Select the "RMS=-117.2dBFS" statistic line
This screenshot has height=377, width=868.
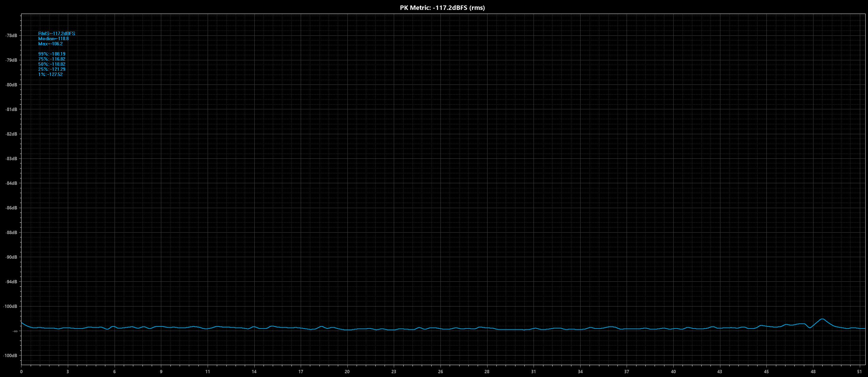(57, 33)
